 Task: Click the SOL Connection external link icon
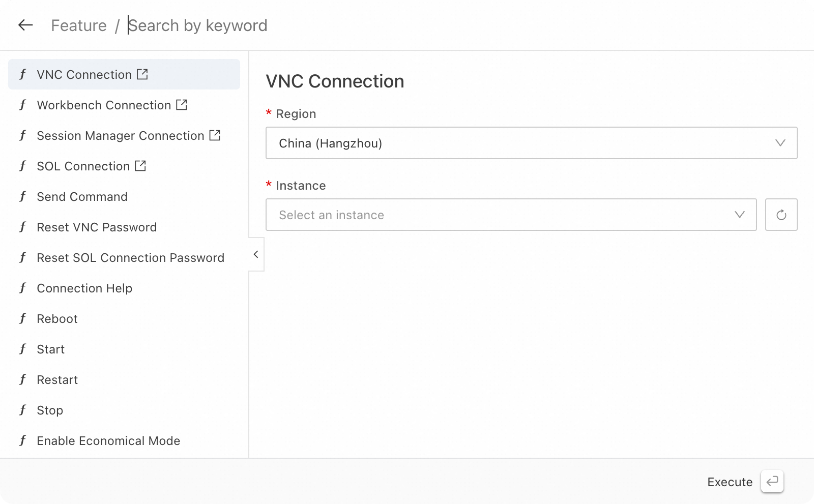pos(140,166)
